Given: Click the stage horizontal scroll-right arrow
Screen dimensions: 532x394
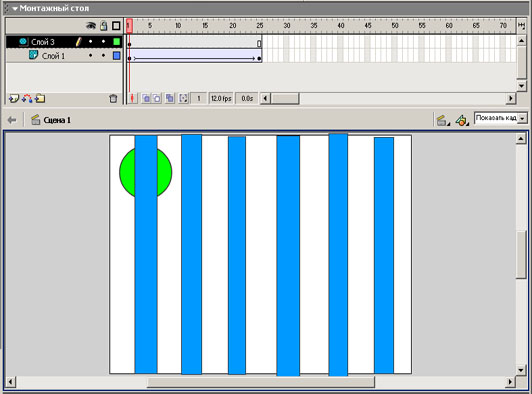Looking at the screenshot, I should (510, 382).
